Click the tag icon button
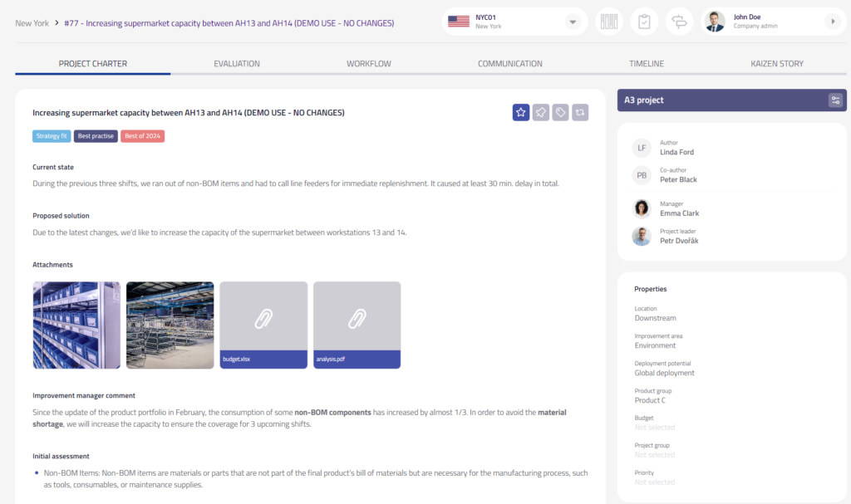The height and width of the screenshot is (504, 851). (x=561, y=112)
